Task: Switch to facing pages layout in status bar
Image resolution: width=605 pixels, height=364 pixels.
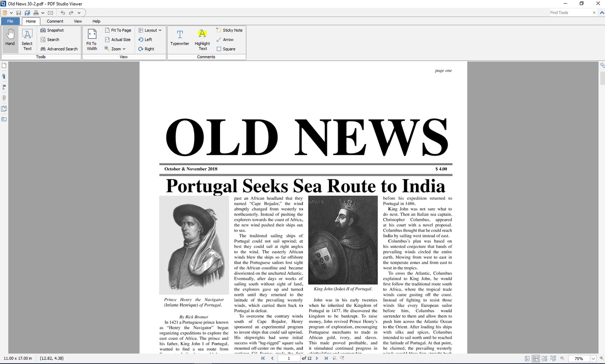Action: click(x=544, y=359)
